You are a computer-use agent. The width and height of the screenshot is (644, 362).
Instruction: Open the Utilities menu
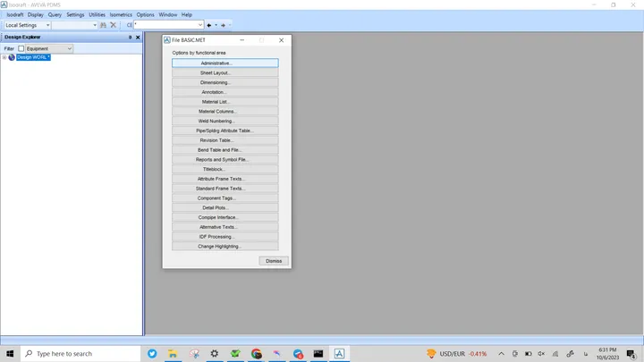point(97,15)
